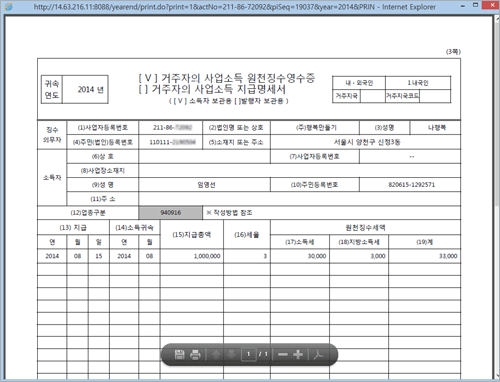Click the (18)지방소득세 column header
This screenshot has width=500, height=382.
click(359, 242)
